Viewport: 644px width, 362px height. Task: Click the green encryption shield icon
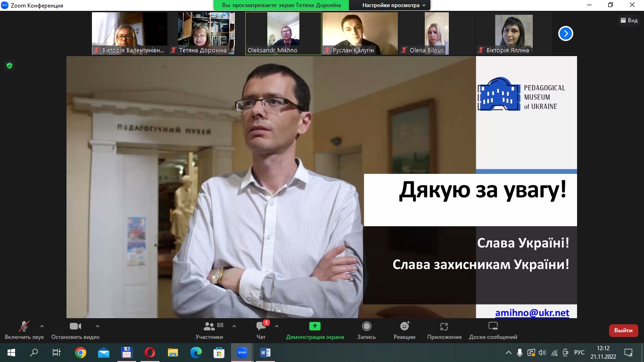click(x=9, y=66)
